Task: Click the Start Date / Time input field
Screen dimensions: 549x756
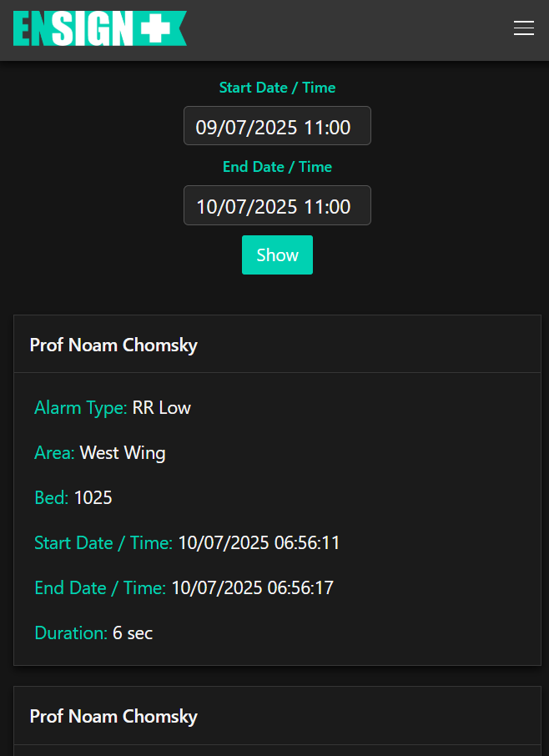Action: pos(277,126)
